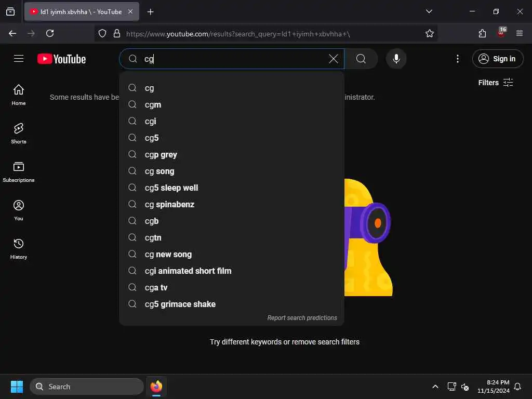
Task: Click into the YouTube search input
Action: (x=234, y=59)
